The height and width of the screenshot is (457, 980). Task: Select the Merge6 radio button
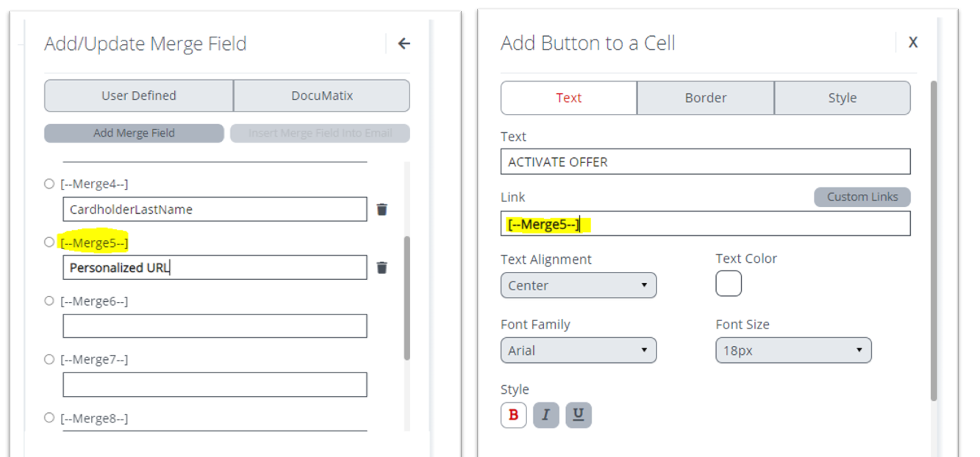[49, 301]
